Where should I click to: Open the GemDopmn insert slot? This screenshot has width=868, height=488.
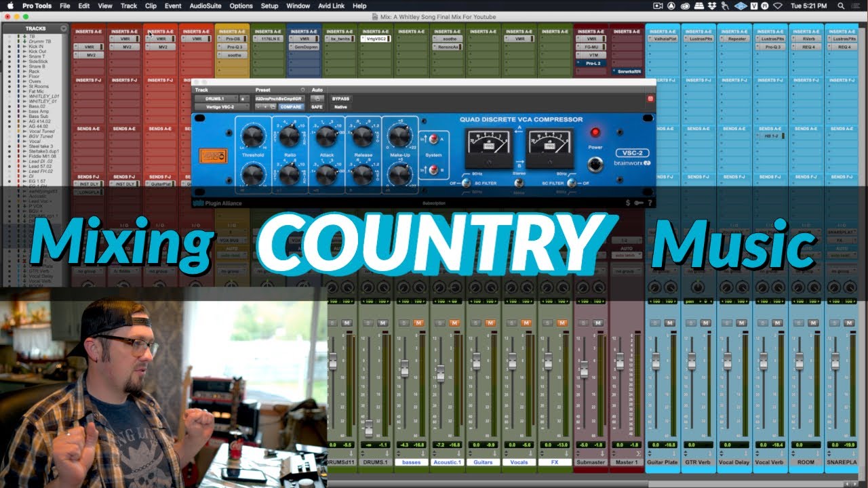[304, 47]
